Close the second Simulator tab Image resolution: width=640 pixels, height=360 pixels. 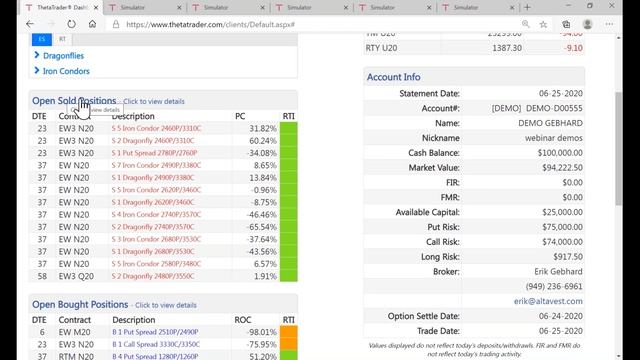tap(262, 7)
